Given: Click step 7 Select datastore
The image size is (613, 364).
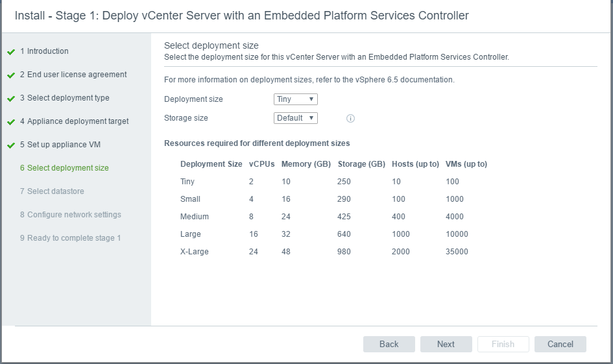Looking at the screenshot, I should (52, 191).
